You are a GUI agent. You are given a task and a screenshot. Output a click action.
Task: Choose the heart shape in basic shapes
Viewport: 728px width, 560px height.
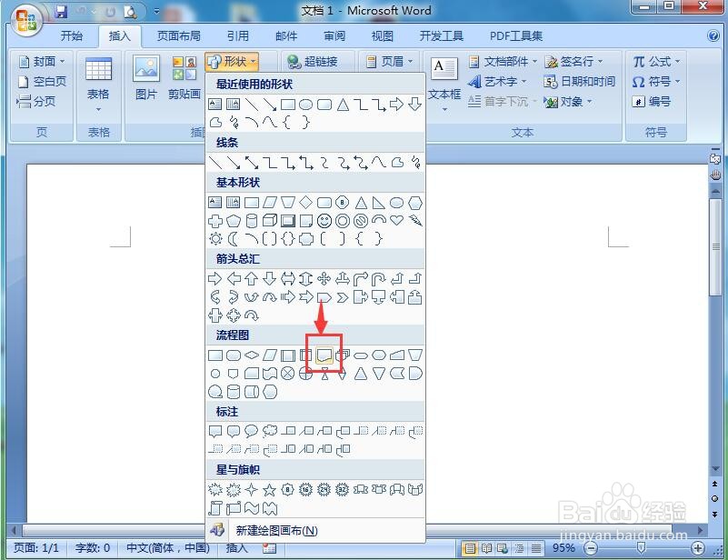(396, 220)
